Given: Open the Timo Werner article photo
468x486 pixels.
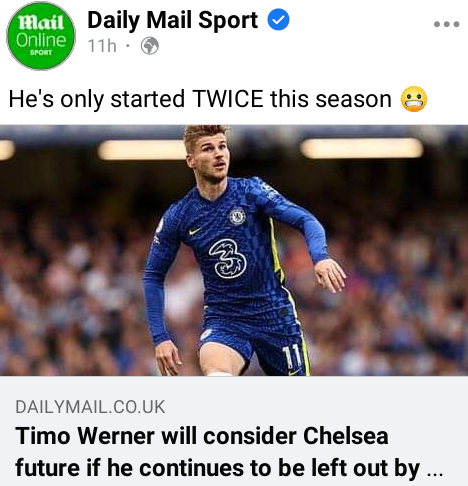Looking at the screenshot, I should point(234,250).
